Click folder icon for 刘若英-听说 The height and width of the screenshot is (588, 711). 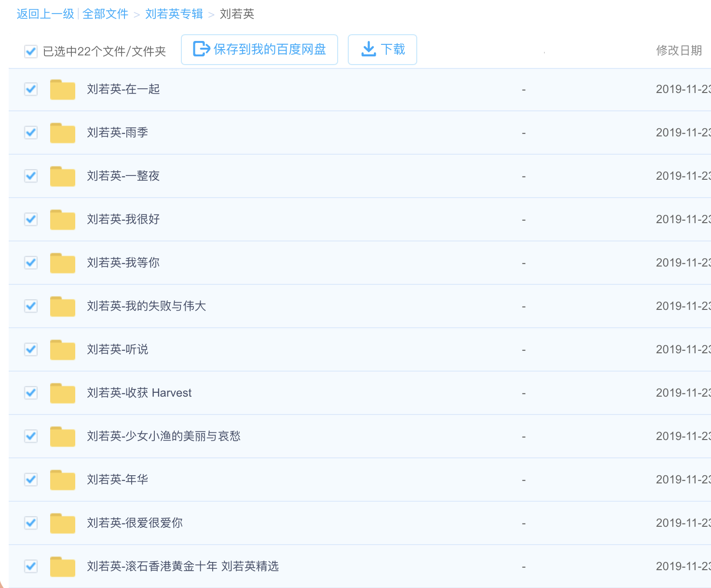[x=63, y=350]
